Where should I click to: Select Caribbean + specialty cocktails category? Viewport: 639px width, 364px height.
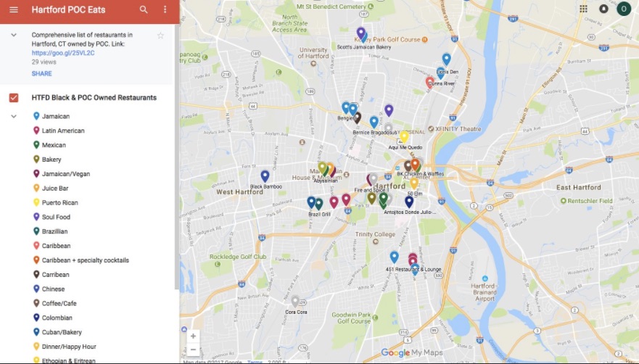click(81, 260)
